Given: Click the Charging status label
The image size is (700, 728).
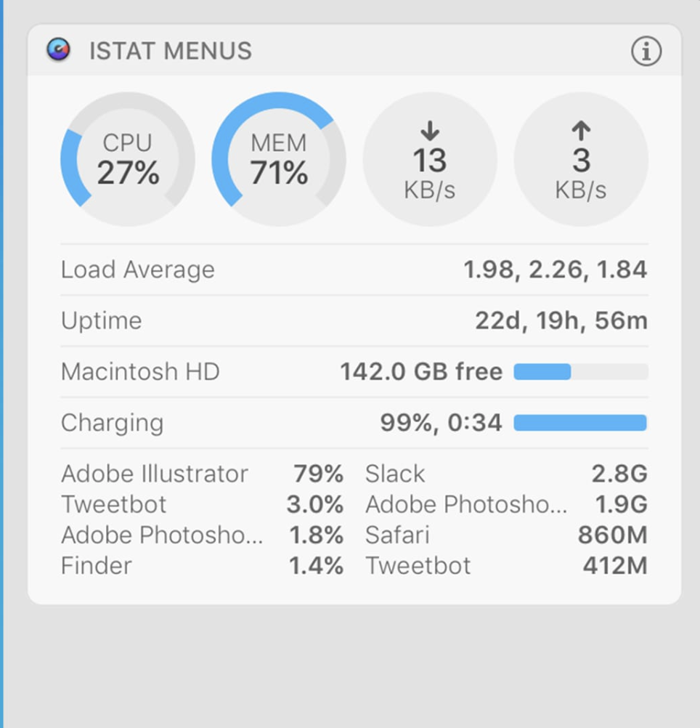Looking at the screenshot, I should 113,423.
